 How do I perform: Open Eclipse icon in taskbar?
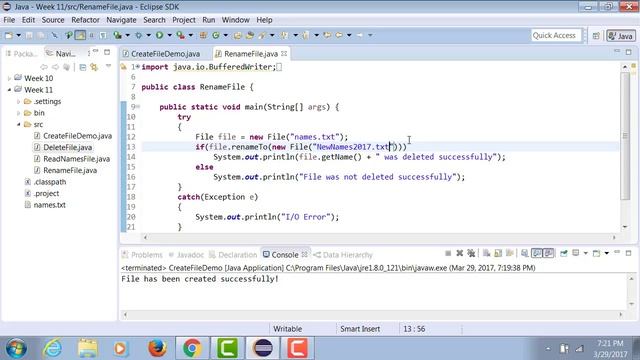(263, 348)
